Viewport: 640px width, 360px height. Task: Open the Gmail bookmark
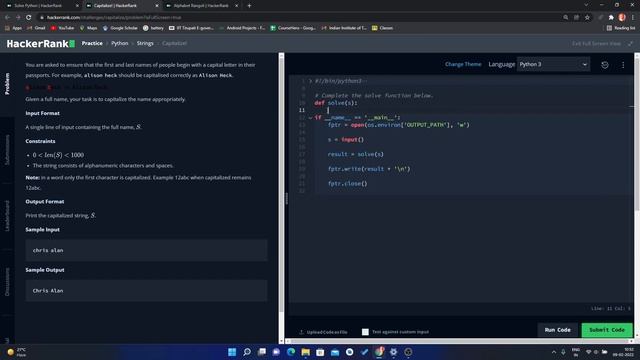click(36, 28)
